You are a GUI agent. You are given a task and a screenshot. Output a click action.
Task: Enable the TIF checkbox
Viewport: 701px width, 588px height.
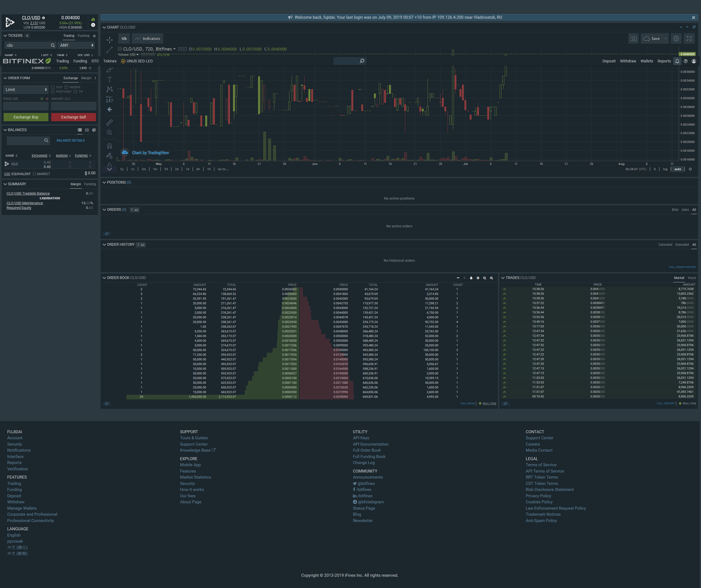tap(75, 92)
